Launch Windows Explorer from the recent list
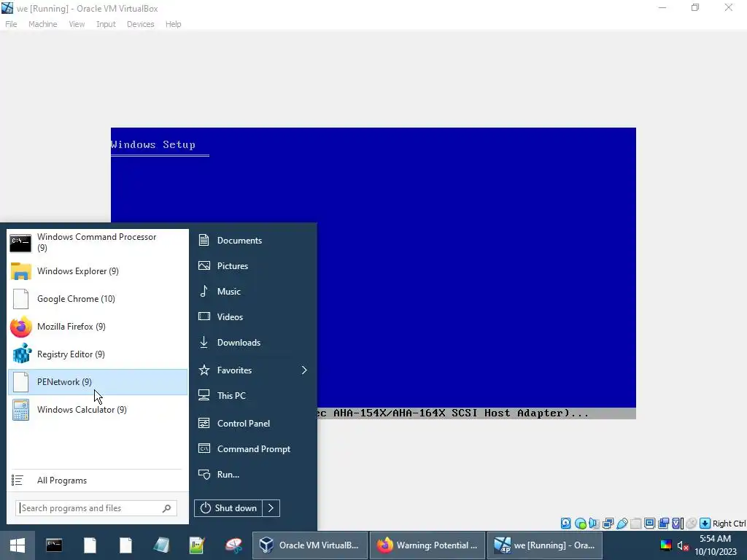The height and width of the screenshot is (560, 747). 98,271
